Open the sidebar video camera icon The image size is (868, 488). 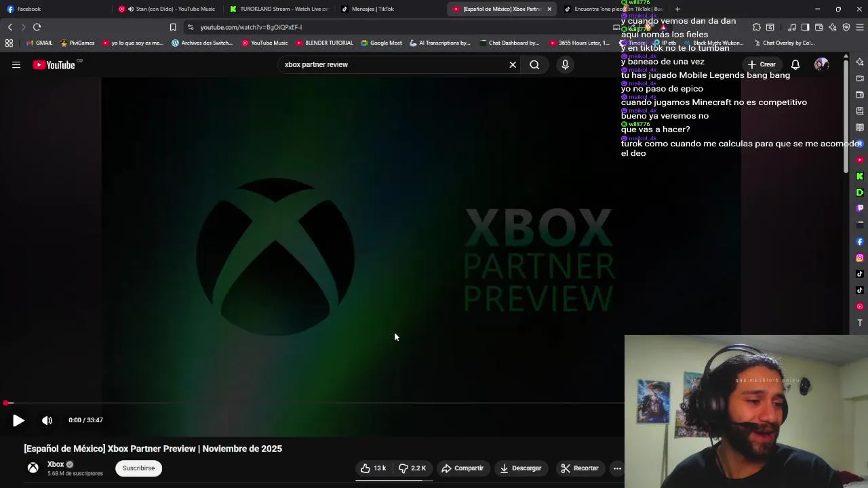coord(860,78)
